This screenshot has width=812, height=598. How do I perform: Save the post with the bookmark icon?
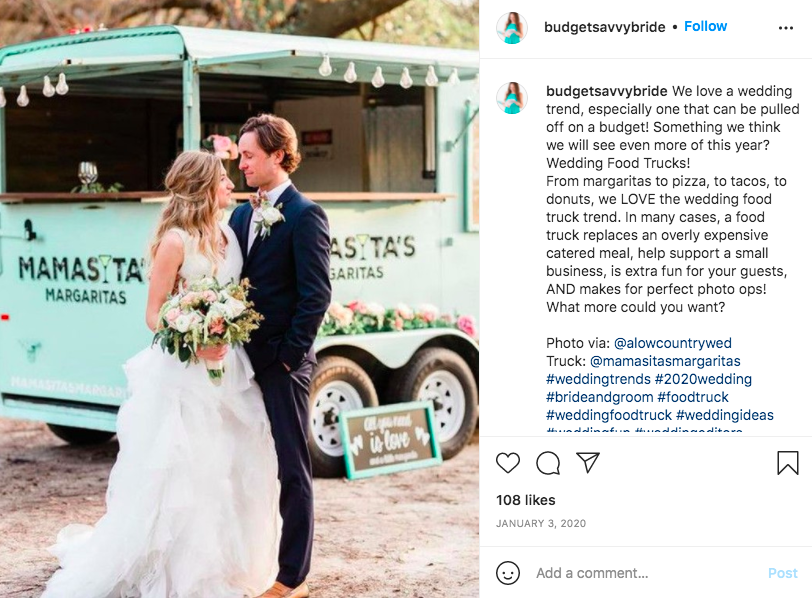(787, 462)
